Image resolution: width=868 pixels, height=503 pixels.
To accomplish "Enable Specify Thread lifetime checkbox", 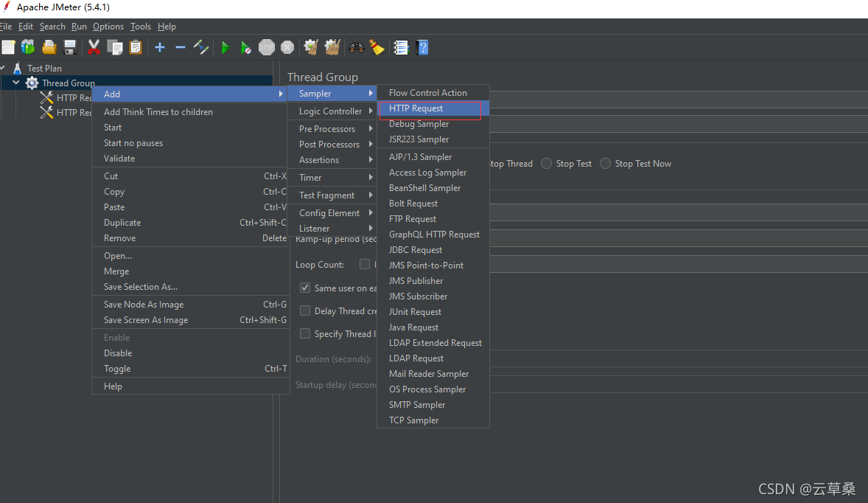I will (x=305, y=333).
